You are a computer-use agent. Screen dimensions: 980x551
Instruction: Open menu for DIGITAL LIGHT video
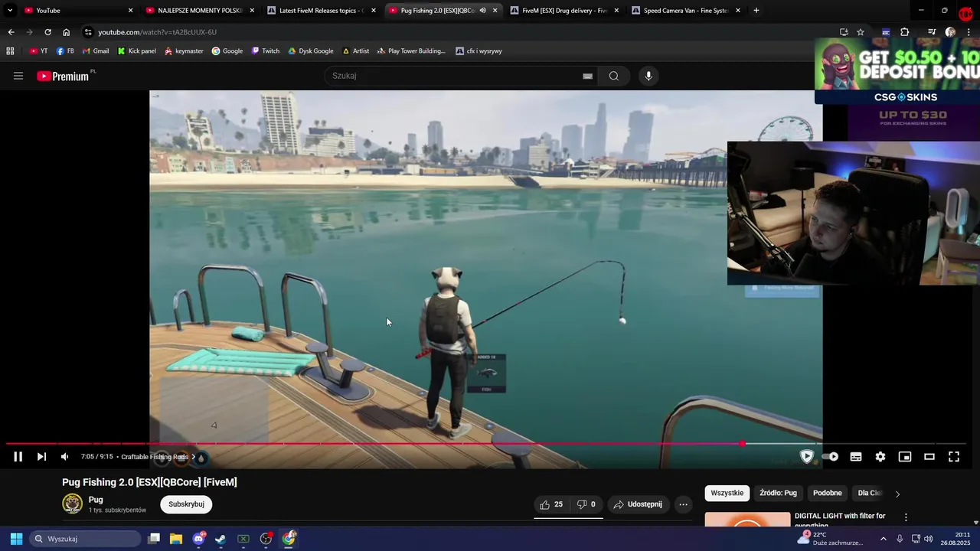(x=906, y=517)
